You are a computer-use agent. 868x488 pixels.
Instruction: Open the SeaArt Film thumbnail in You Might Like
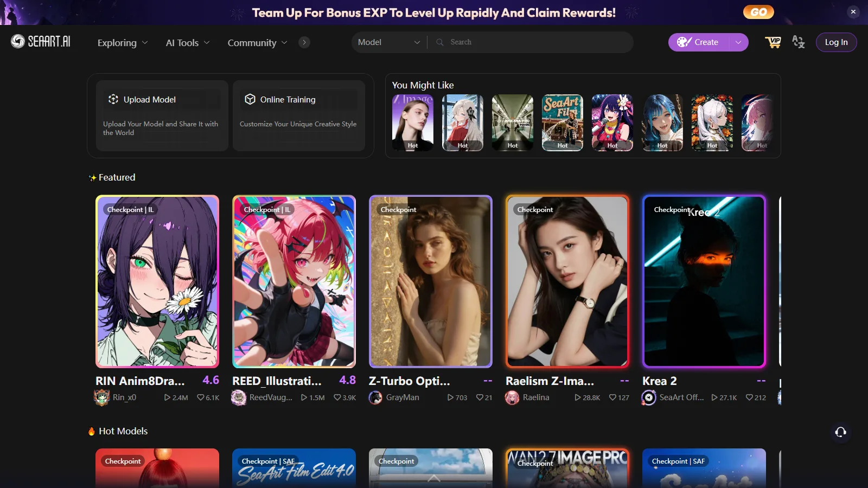pyautogui.click(x=563, y=123)
